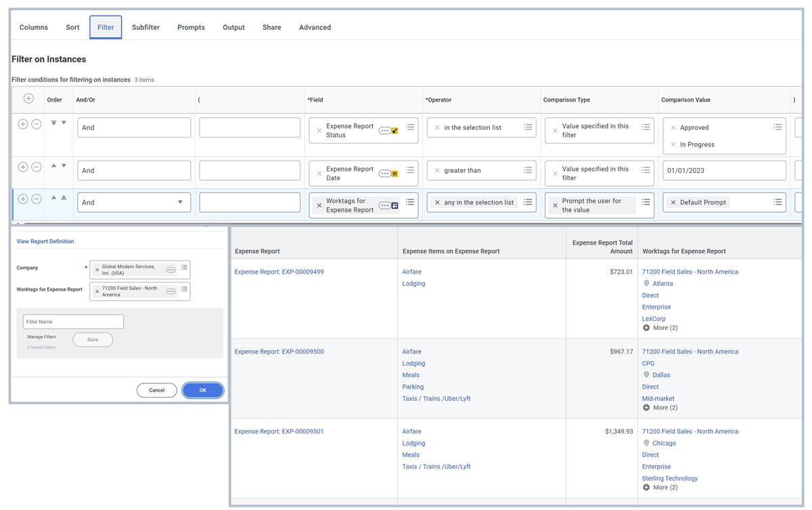812x510 pixels.
Task: Open related actions for Expense Report Date field
Action: pos(385,173)
